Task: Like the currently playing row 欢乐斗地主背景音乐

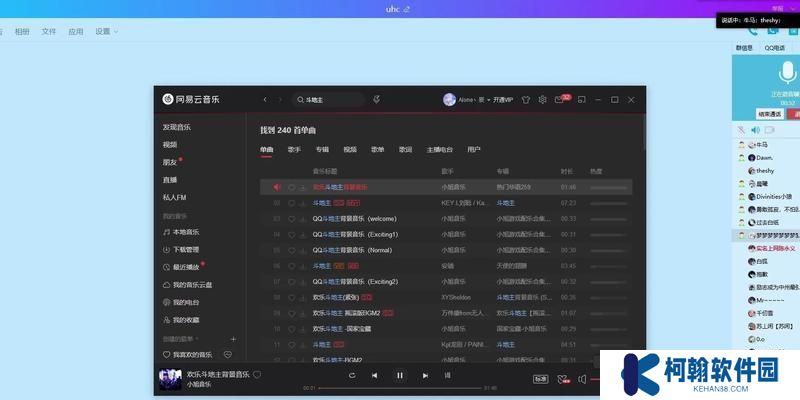Action: click(292, 187)
